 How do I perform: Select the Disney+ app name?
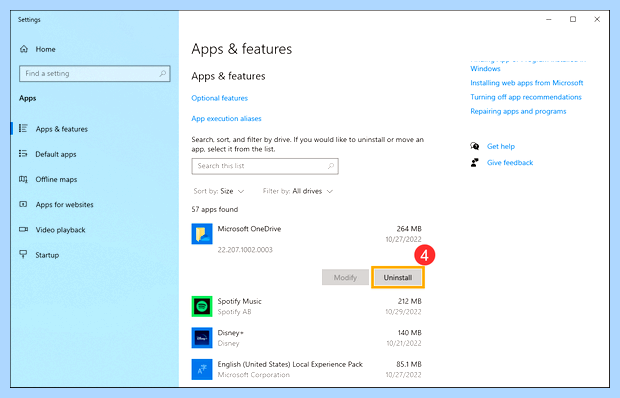coord(231,333)
